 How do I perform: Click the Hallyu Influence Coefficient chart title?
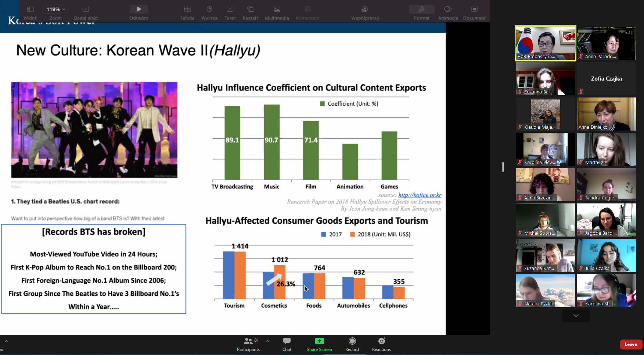pyautogui.click(x=311, y=88)
